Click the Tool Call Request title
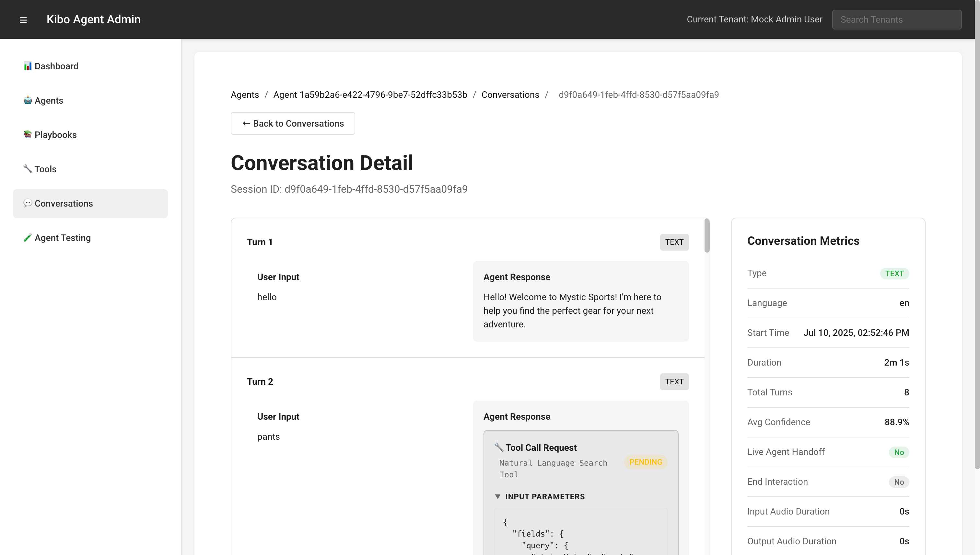This screenshot has width=980, height=555. click(541, 447)
